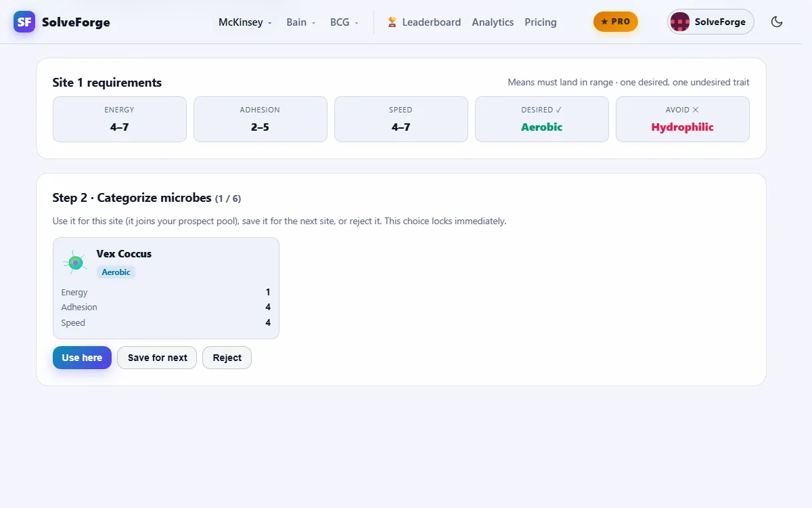Open the SolveForge account avatar menu
This screenshot has width=812, height=508.
point(710,22)
